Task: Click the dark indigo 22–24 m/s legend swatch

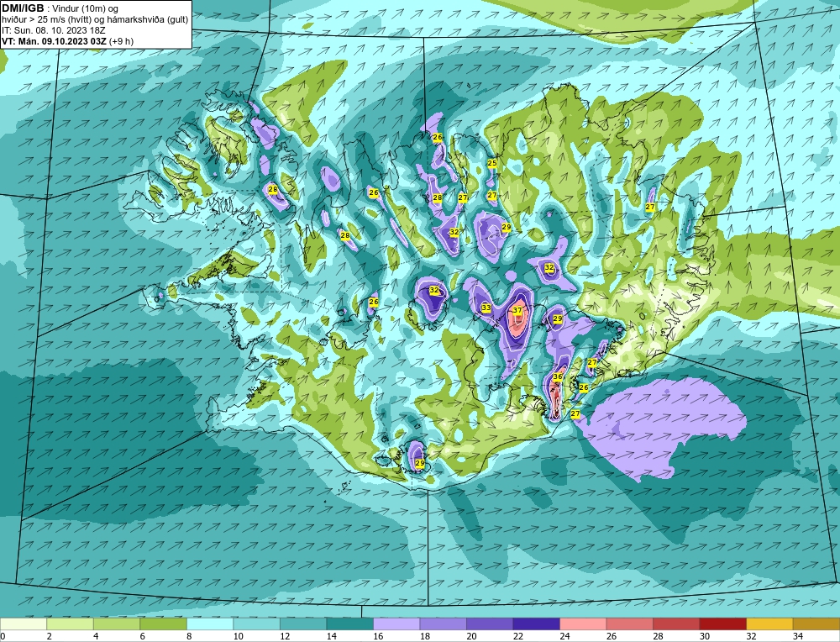Action: (x=536, y=624)
